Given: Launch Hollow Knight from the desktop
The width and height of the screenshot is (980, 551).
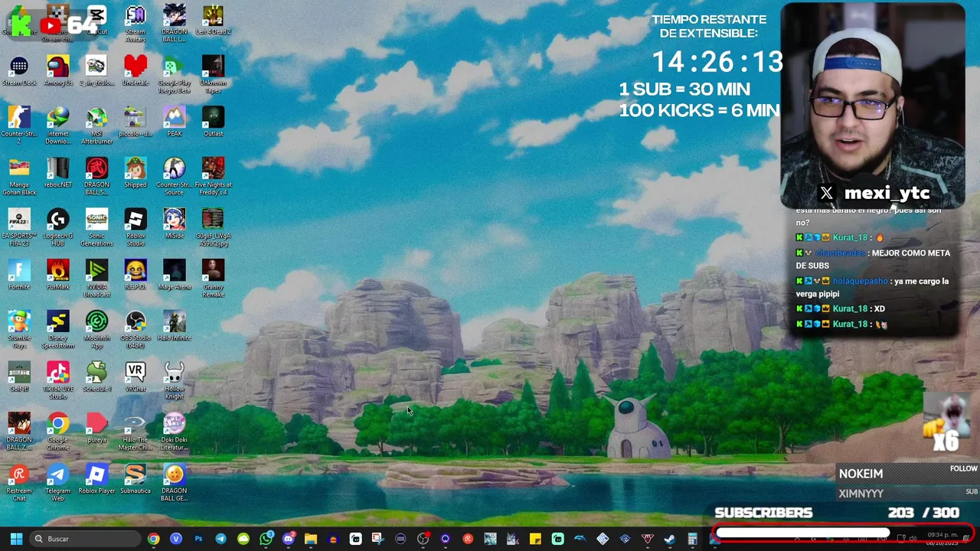Looking at the screenshot, I should coord(175,381).
